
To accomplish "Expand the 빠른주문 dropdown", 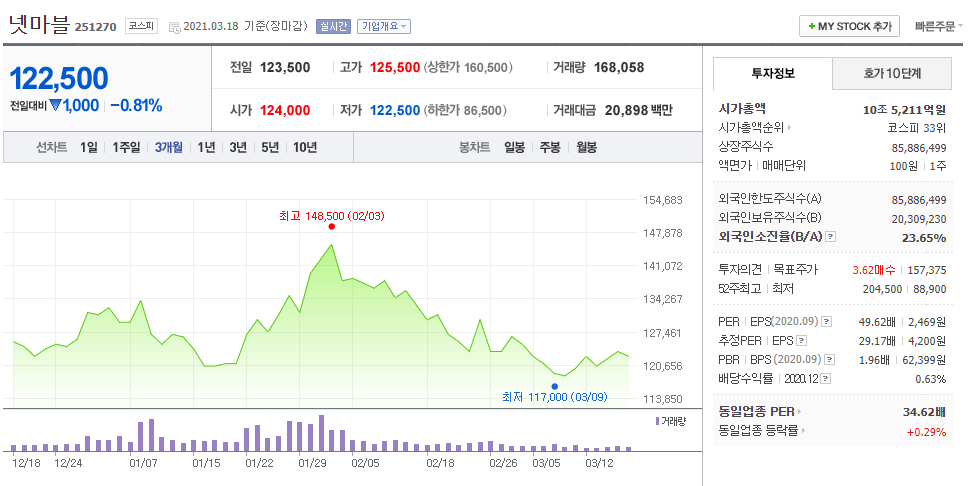I will [x=938, y=27].
